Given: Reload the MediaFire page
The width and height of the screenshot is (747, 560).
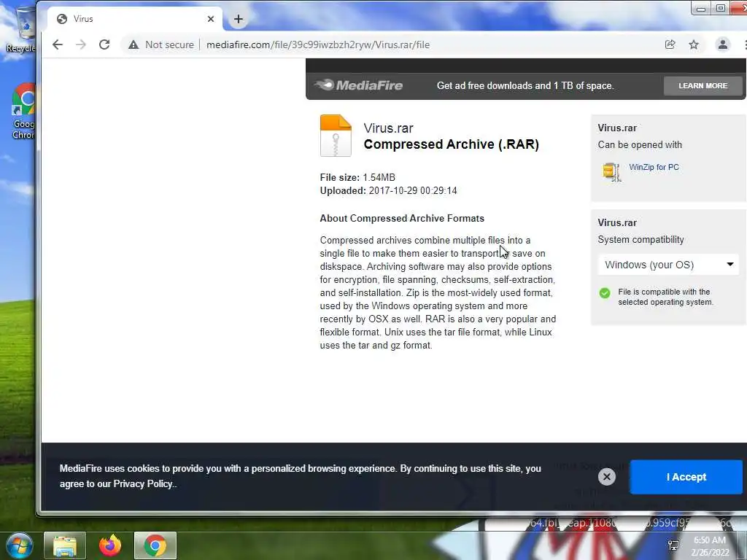Looking at the screenshot, I should [x=104, y=44].
